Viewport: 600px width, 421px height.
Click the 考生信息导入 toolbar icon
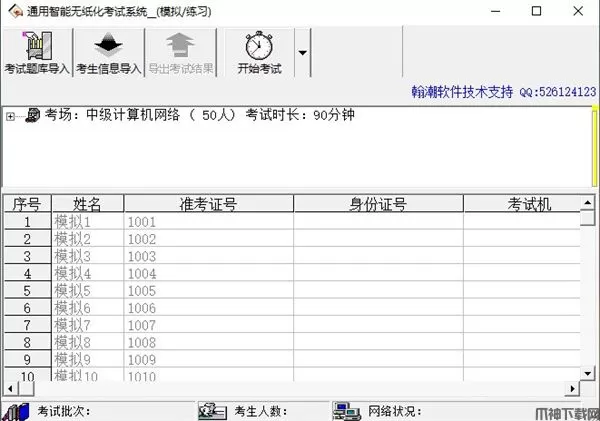(x=109, y=45)
